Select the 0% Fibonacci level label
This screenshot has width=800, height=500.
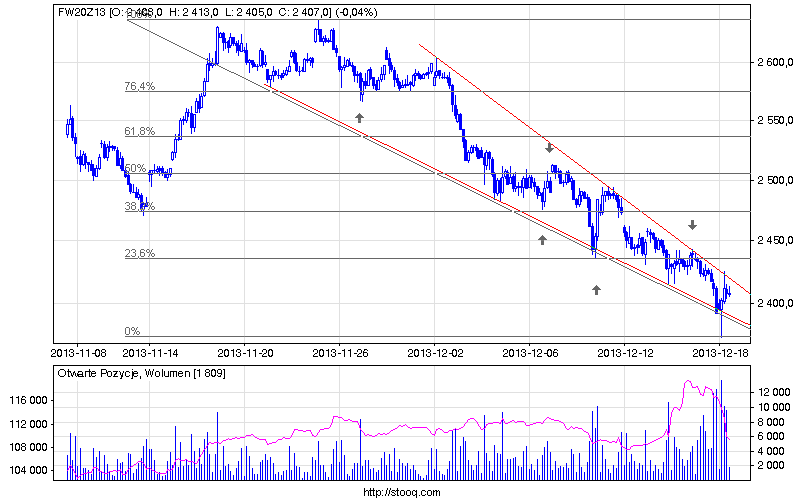[x=132, y=331]
